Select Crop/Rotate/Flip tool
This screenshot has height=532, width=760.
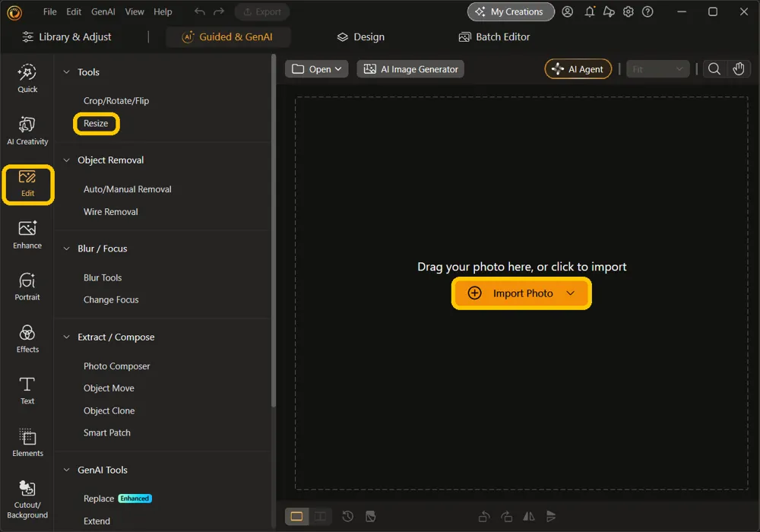coord(116,101)
